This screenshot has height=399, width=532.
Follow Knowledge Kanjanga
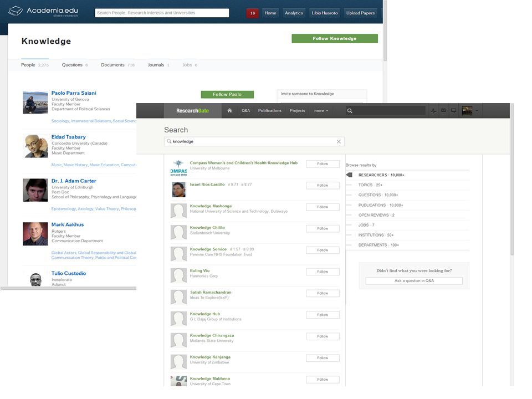323,358
